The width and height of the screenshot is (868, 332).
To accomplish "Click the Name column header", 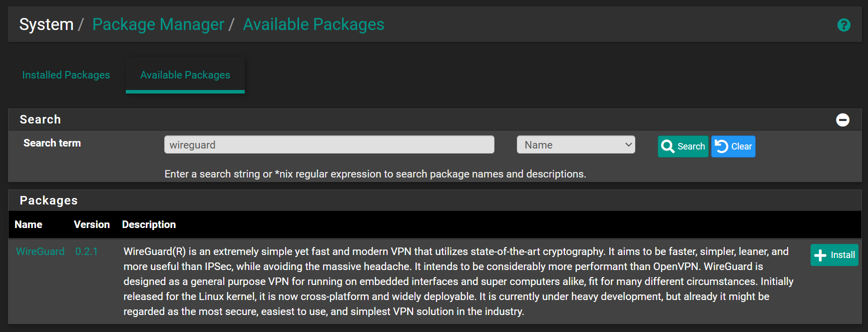I will 28,224.
